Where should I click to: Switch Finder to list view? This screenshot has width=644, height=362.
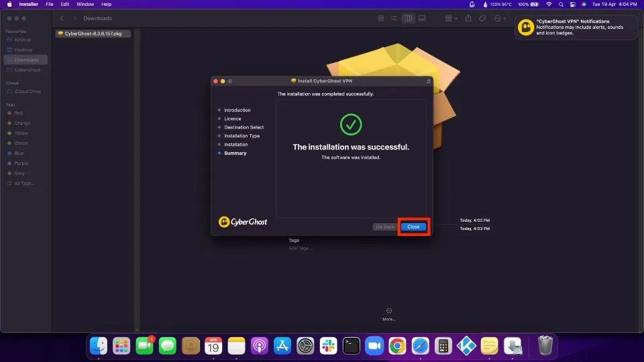coord(394,19)
